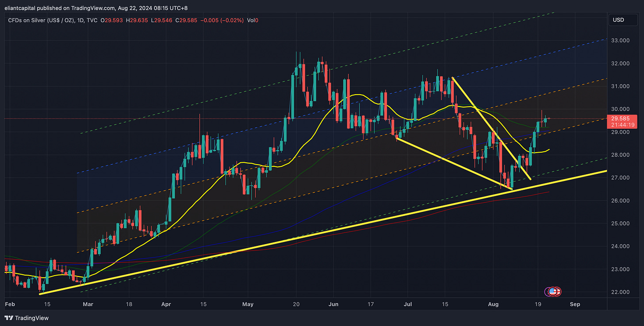Click the May label on time axis
The height and width of the screenshot is (326, 644).
point(248,304)
